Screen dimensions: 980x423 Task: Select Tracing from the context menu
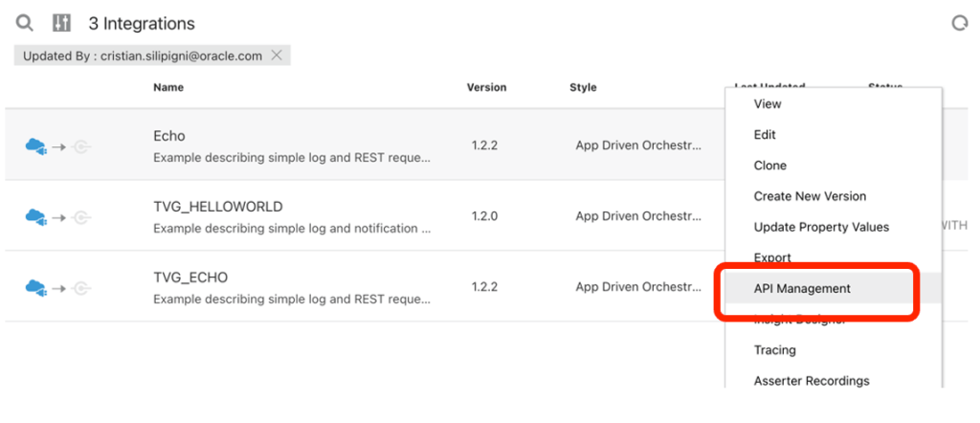click(774, 350)
